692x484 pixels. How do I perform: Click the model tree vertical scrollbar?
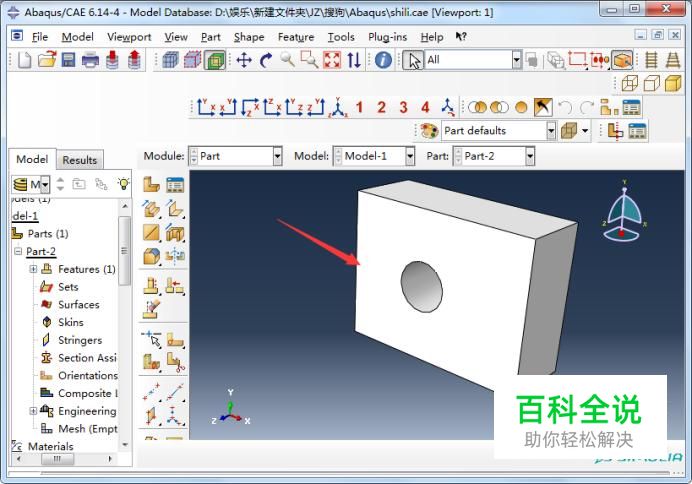[x=125, y=251]
